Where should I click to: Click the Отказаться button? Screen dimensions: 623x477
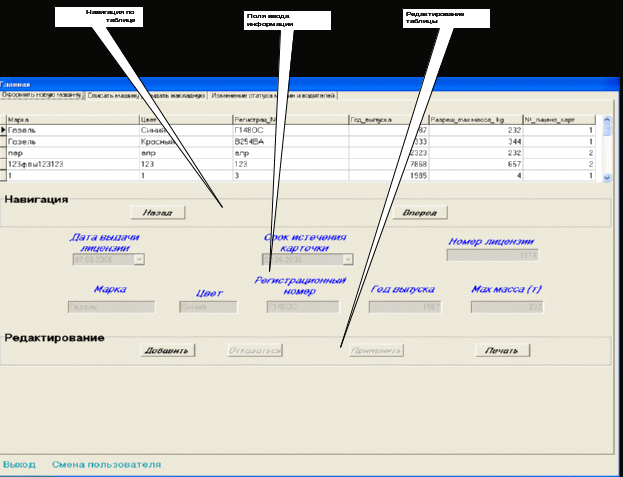coord(255,350)
